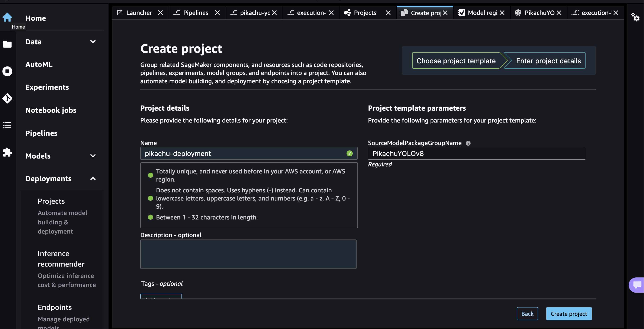Screen dimensions: 644x329
Task: Open Notebook jobs in the side menu
Action: (x=51, y=110)
